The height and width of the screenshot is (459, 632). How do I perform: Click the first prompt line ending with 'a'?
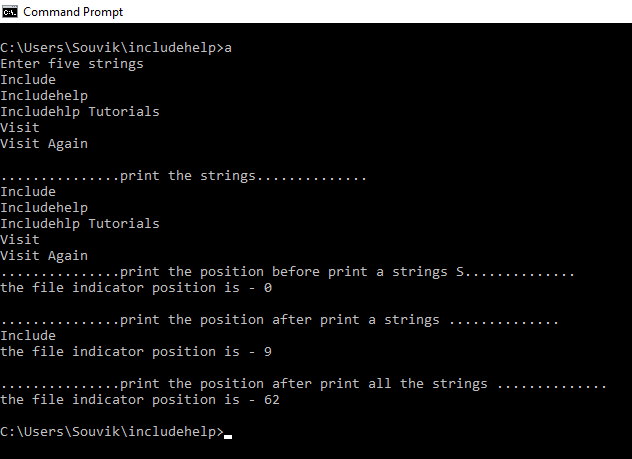pyautogui.click(x=116, y=48)
